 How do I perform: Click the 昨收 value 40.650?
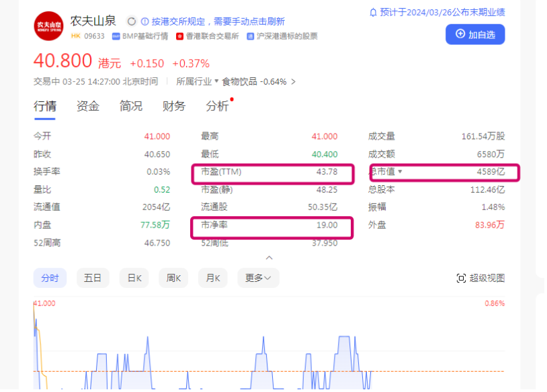(157, 154)
